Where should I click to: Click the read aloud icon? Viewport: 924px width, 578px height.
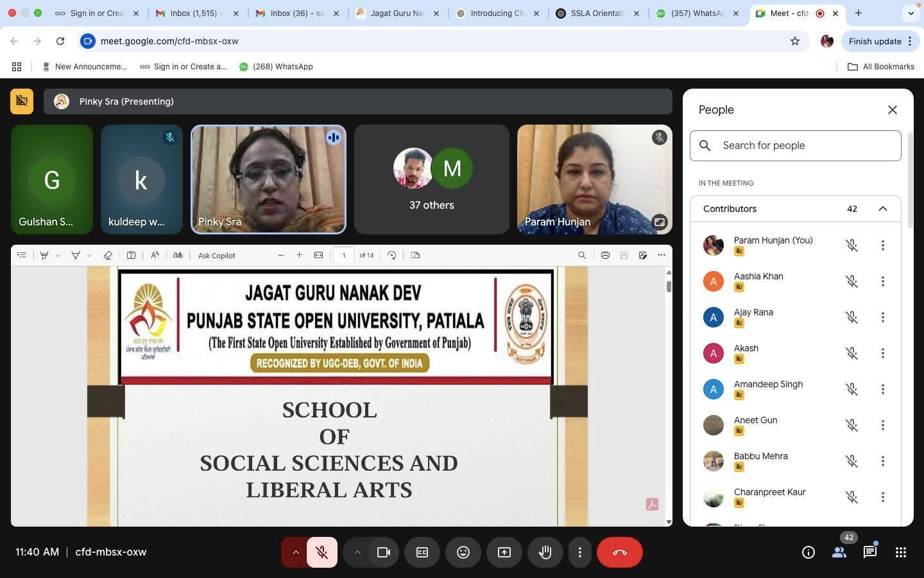155,255
